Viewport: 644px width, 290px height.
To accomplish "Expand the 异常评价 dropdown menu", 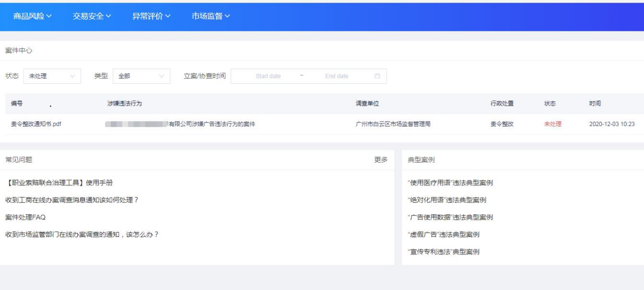I will click(151, 16).
